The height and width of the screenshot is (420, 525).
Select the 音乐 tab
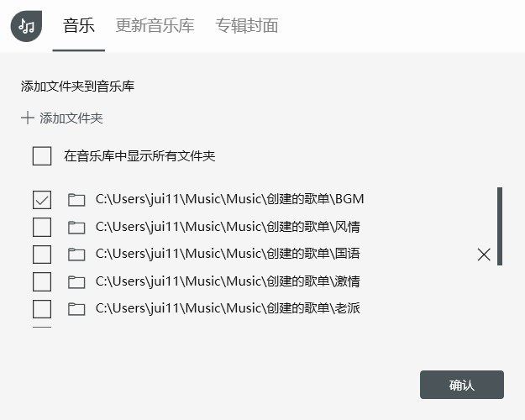pos(79,25)
